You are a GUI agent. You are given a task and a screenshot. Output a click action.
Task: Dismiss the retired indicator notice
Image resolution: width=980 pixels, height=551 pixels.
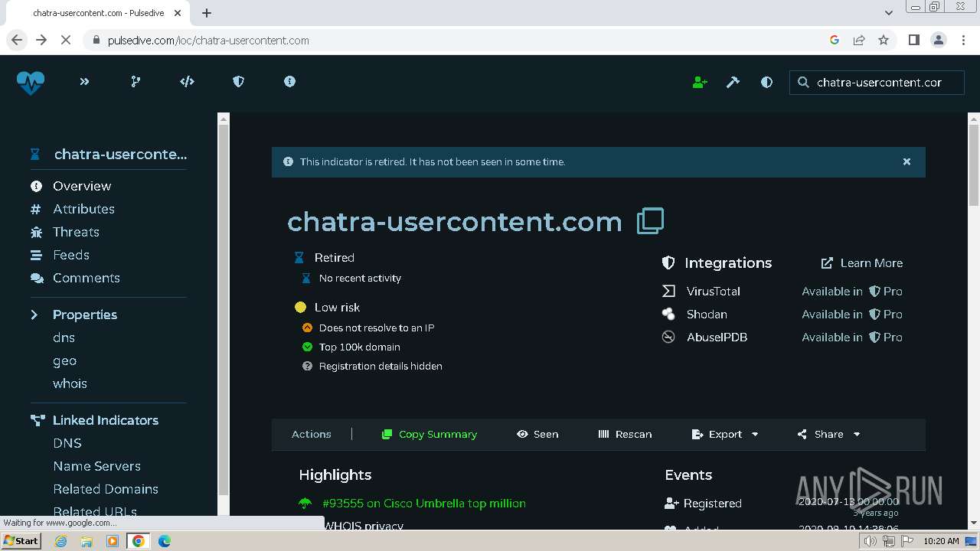click(x=906, y=161)
